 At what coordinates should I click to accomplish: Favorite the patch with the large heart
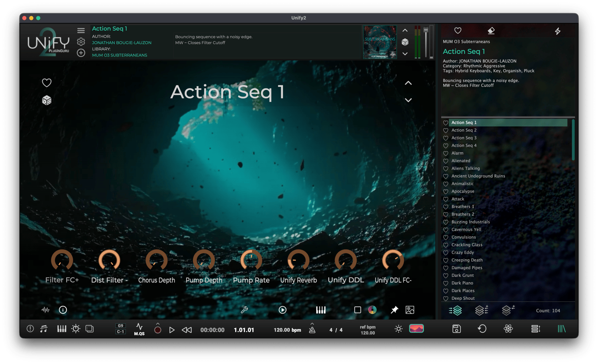pyautogui.click(x=47, y=83)
